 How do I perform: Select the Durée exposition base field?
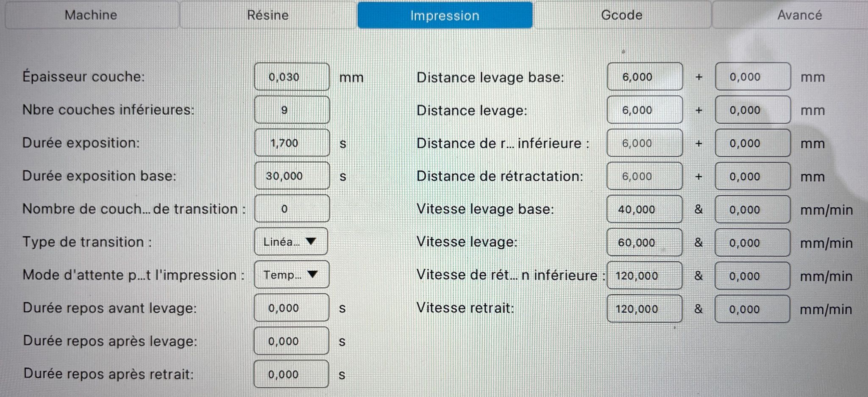292,176
